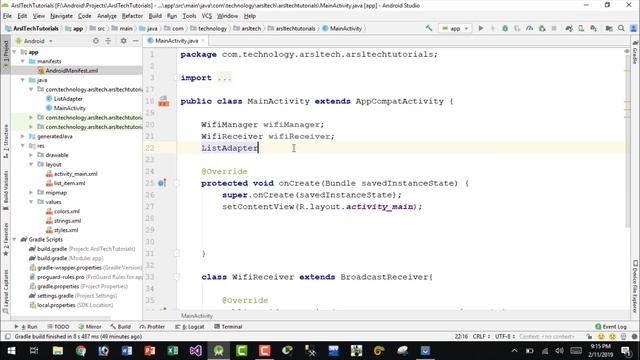Expand the mipmap folder
This screenshot has width=640, height=360.
(31, 193)
